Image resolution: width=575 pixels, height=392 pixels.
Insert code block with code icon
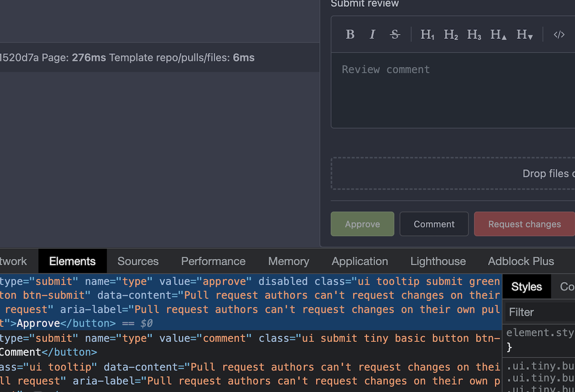[x=559, y=34]
